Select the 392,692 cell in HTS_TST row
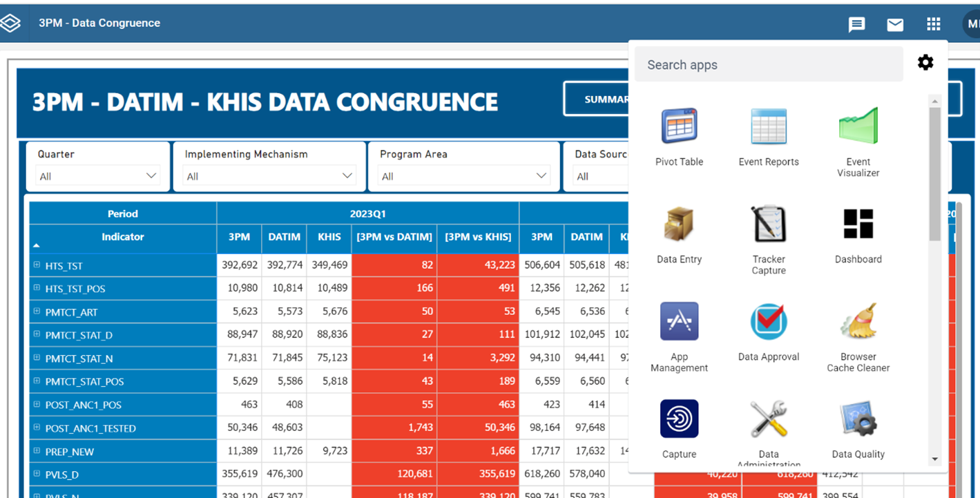Viewport: 980px width, 498px height. point(239,265)
